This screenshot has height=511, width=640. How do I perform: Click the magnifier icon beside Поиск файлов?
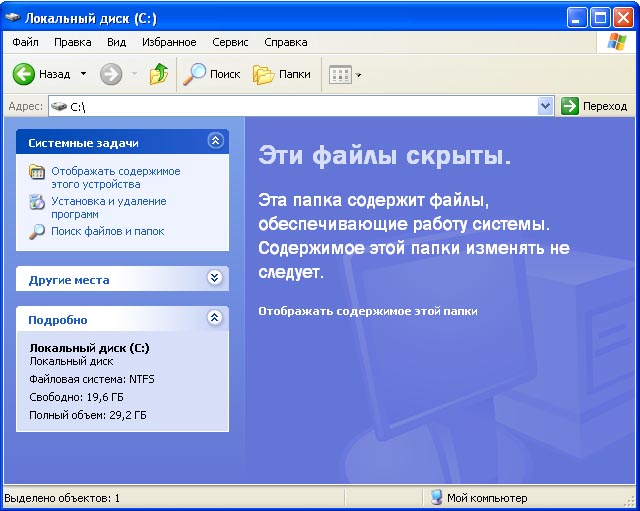click(37, 231)
